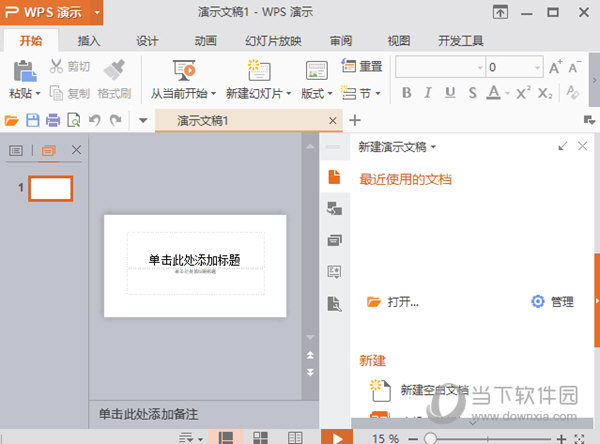Click the Open folder icon in quick toolbar
The image size is (600, 444).
click(x=11, y=121)
